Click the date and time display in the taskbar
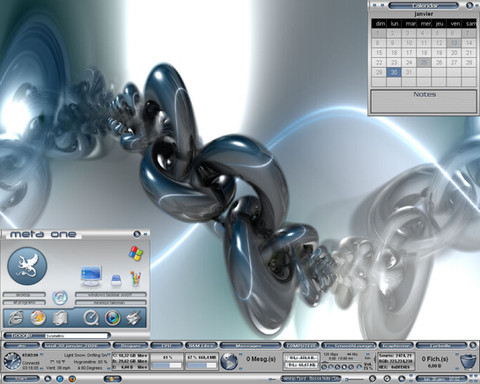This screenshot has width=480, height=384. coord(441,379)
